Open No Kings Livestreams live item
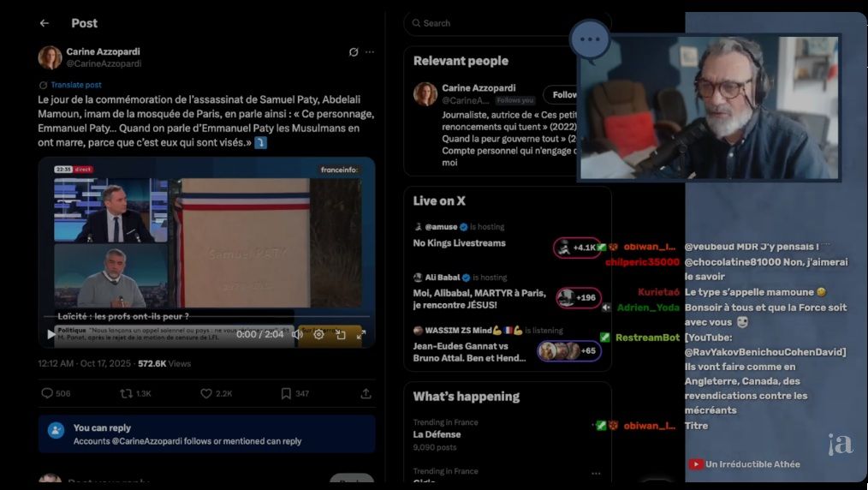This screenshot has width=868, height=490. [459, 243]
